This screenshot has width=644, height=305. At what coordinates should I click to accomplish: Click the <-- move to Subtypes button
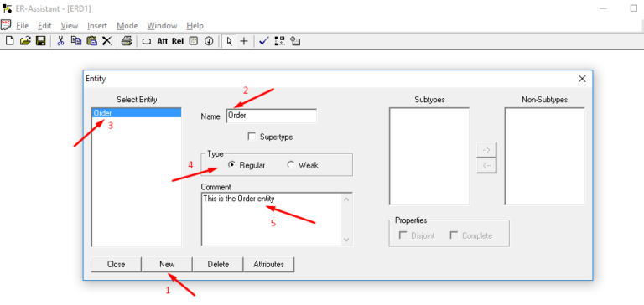coord(486,166)
